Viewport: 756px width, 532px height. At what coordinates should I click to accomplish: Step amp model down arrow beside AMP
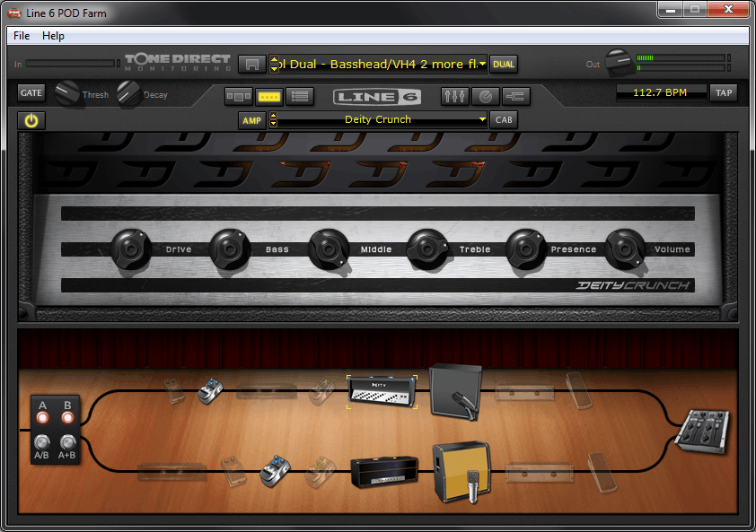[273, 124]
